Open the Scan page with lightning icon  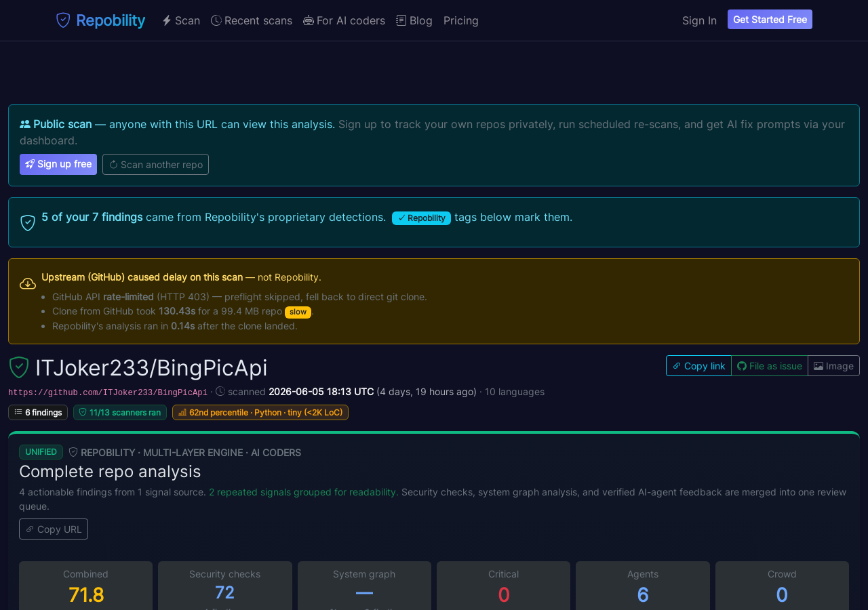click(181, 20)
